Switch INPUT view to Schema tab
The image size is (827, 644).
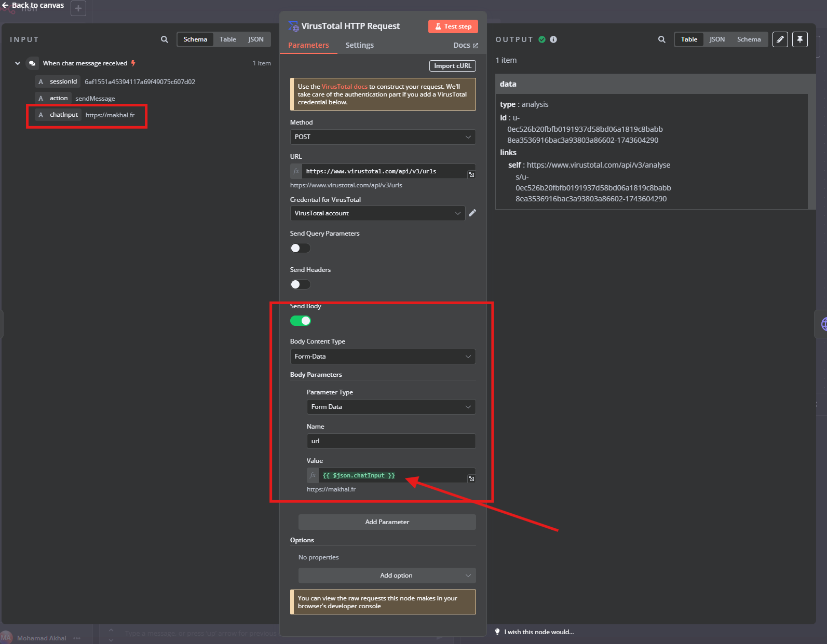click(x=195, y=39)
